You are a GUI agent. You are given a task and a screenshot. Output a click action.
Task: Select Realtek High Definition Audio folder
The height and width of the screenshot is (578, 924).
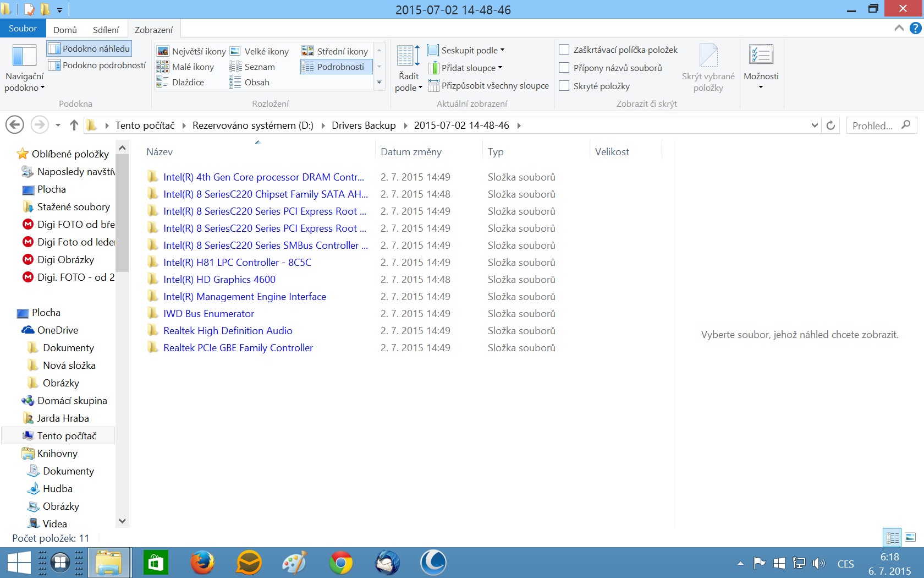click(x=228, y=331)
